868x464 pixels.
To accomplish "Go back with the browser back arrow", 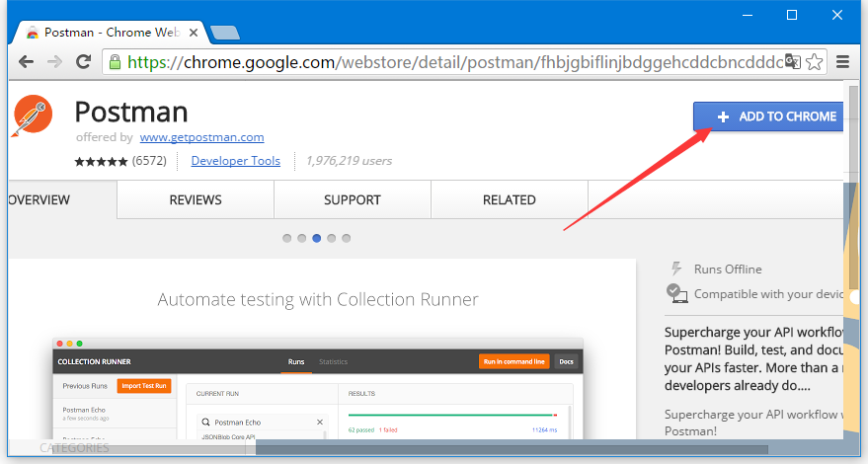I will [x=26, y=61].
